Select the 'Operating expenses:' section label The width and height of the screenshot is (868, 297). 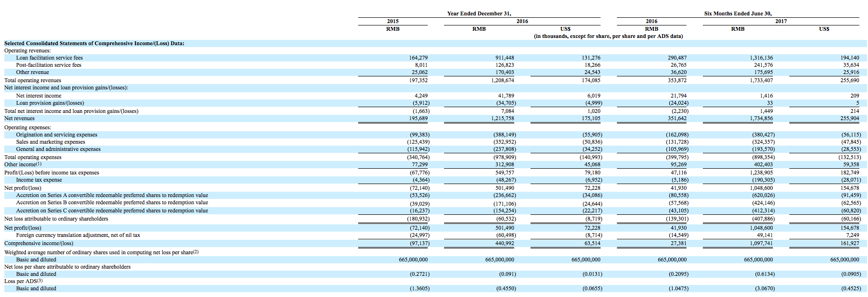click(28, 127)
